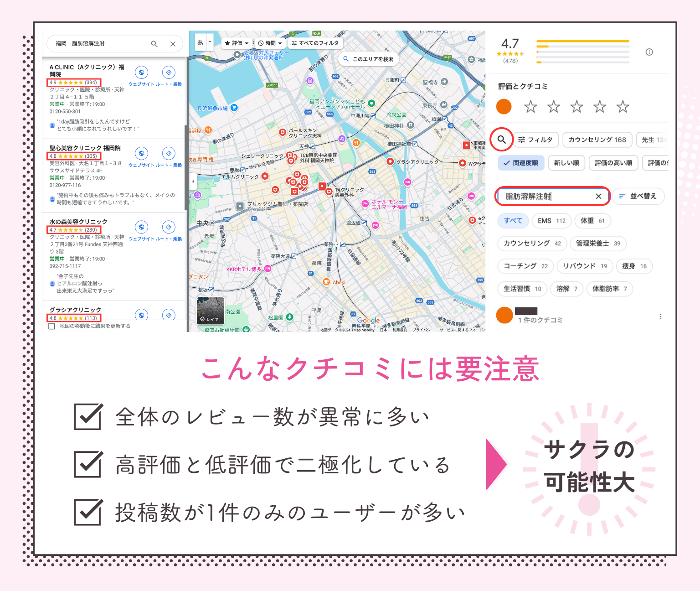The image size is (700, 591).
Task: Open the 時間 hours filter dropdown
Action: 270,43
